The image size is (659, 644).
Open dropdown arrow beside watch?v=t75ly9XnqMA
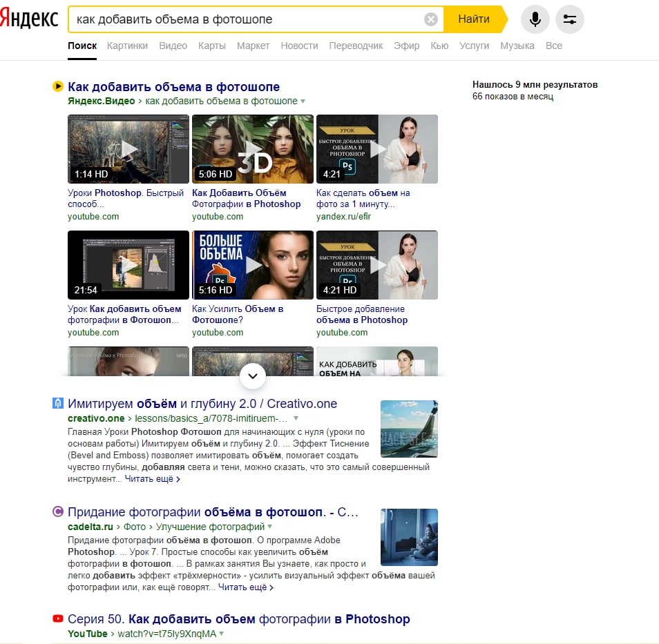pos(222,634)
